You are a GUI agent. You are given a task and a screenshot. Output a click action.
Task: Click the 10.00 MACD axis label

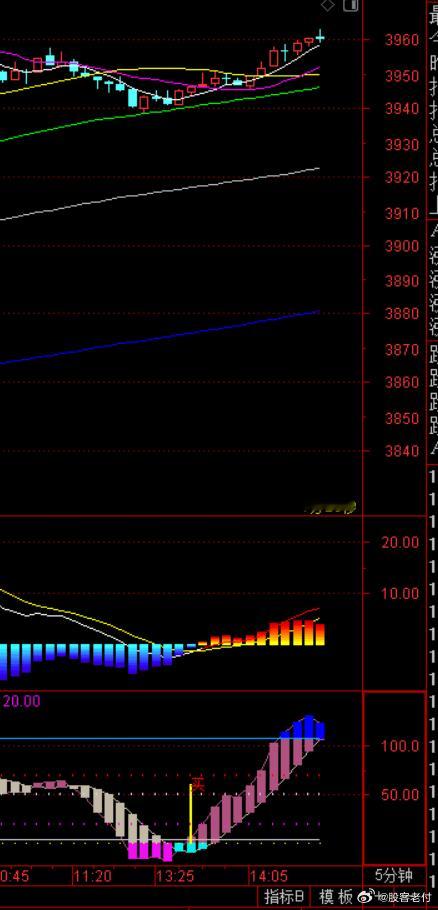[x=400, y=593]
